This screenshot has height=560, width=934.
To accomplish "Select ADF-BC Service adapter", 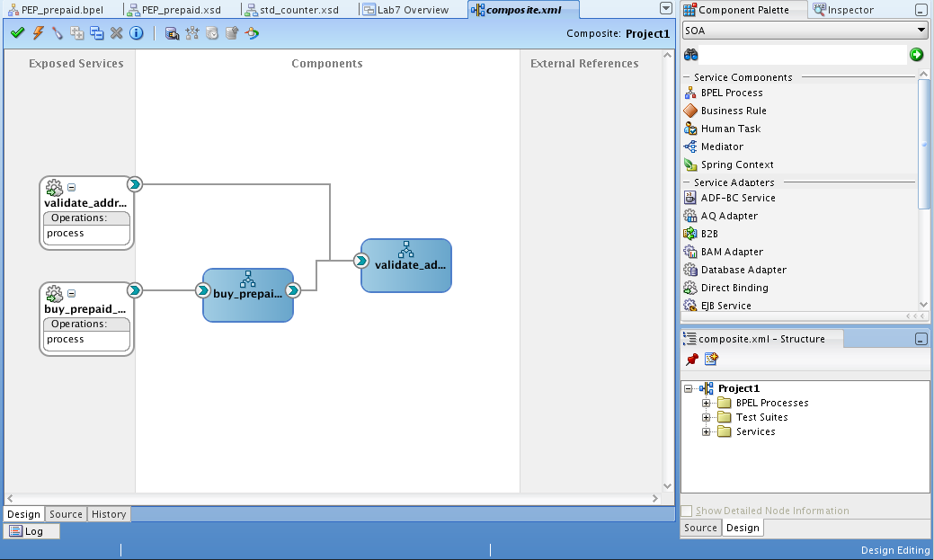I will [x=738, y=198].
